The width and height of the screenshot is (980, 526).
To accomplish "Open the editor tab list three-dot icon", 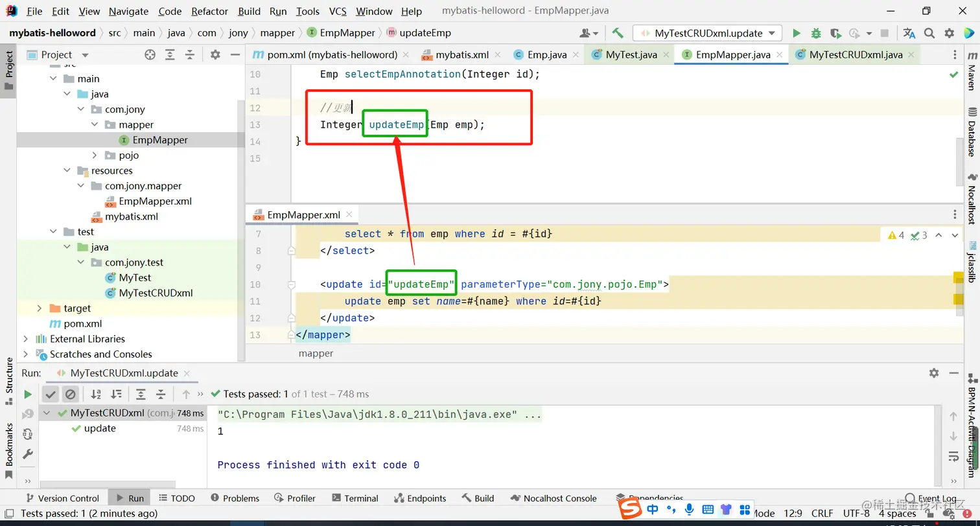I will (x=955, y=55).
